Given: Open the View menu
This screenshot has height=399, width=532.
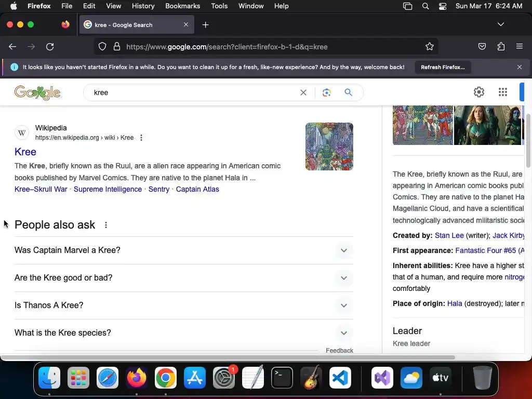Looking at the screenshot, I should 113,6.
